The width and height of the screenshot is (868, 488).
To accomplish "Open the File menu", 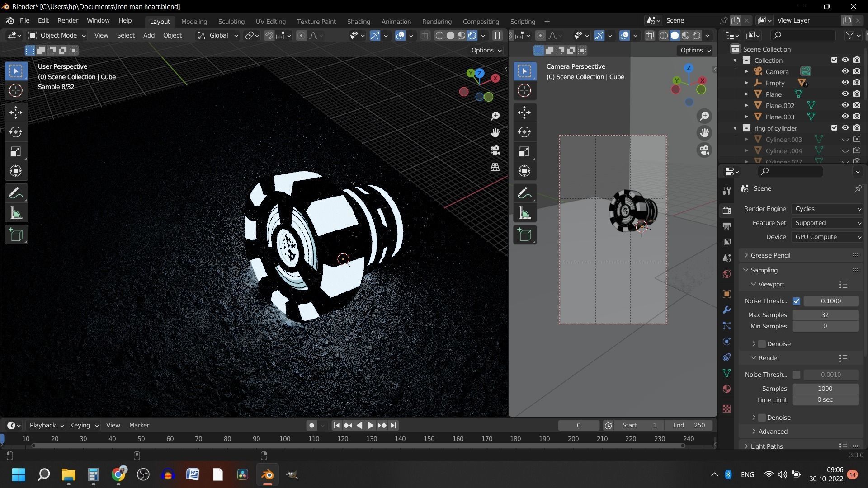I will [x=24, y=21].
